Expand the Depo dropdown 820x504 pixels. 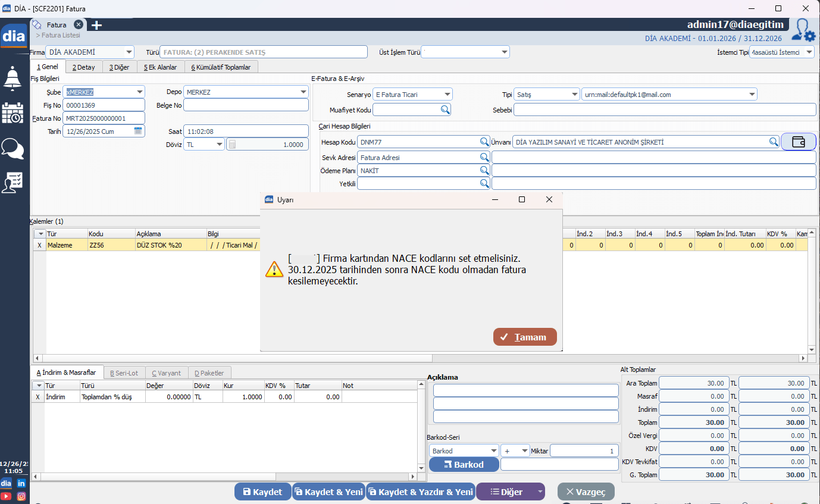pos(303,92)
